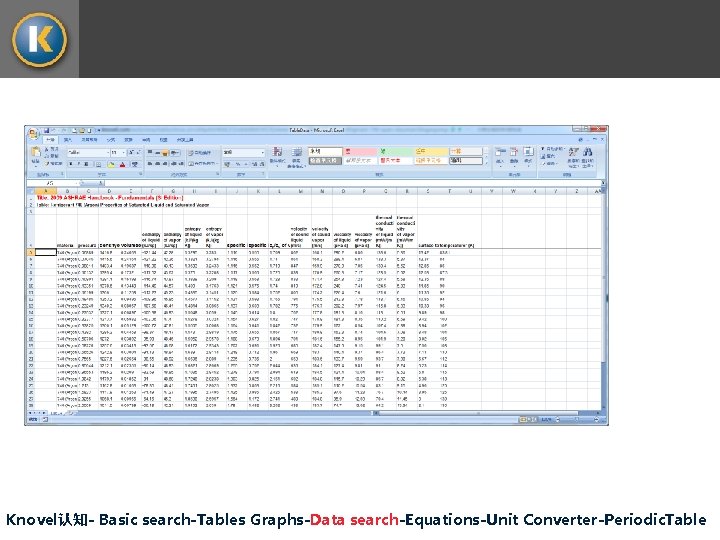Open Conditional Formatting menu
The width and height of the screenshot is (720, 540).
pos(277,156)
